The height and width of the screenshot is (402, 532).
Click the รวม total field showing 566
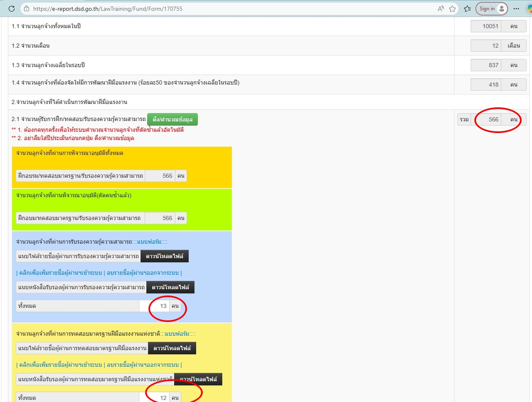click(x=486, y=119)
